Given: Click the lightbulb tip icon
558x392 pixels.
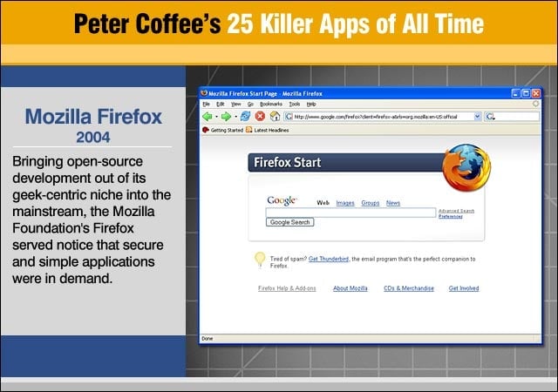Looking at the screenshot, I should pos(260,259).
